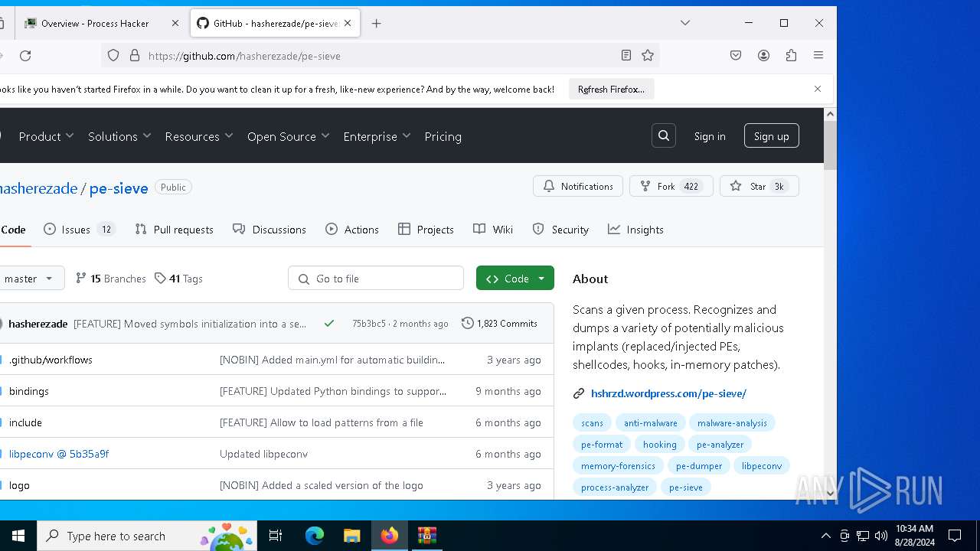Reload the page with the refresh icon
Screen dimensions: 980x551
(25, 55)
